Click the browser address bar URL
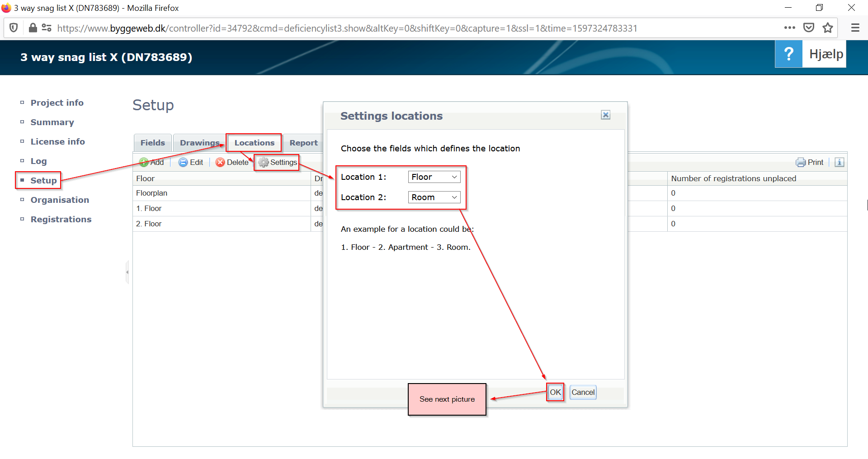The height and width of the screenshot is (459, 868). point(347,28)
